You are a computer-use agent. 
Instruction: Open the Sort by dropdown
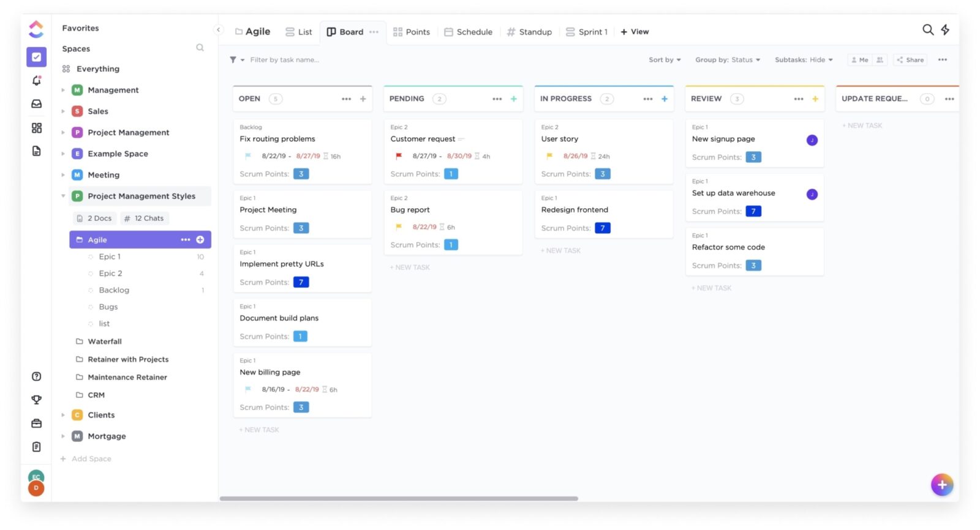tap(665, 60)
